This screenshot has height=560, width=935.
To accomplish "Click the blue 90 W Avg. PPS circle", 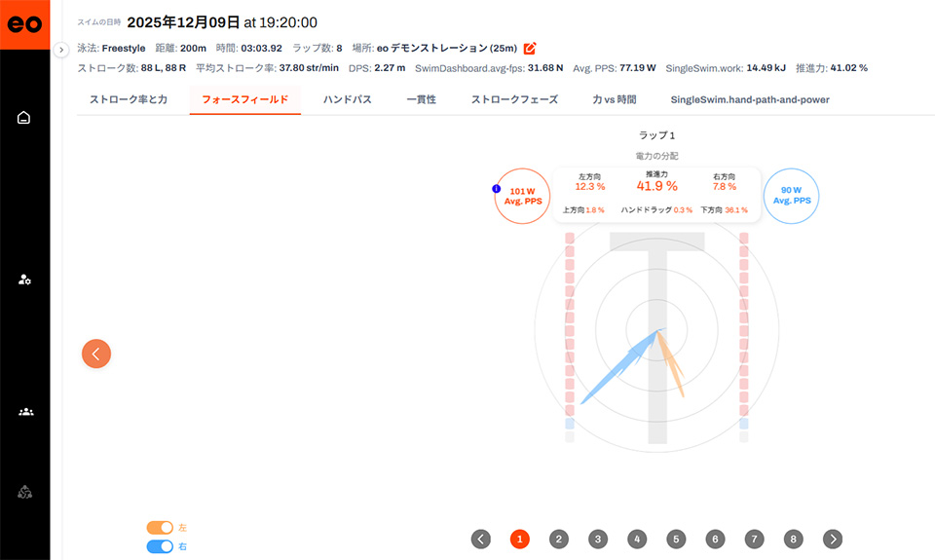I will tap(790, 196).
